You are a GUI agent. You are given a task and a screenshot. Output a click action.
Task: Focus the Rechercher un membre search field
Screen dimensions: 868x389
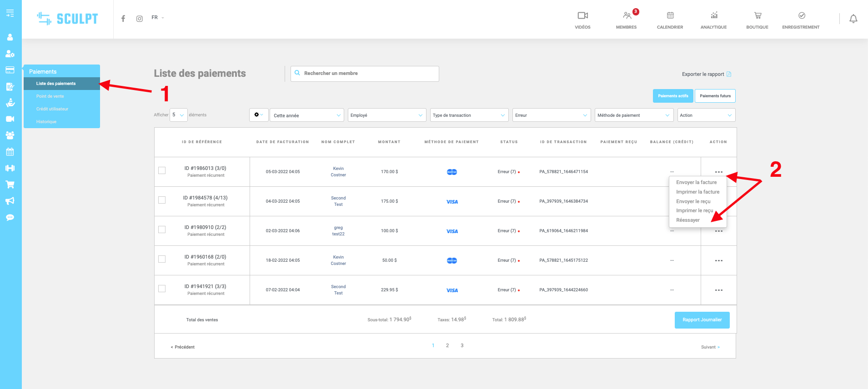coord(365,74)
